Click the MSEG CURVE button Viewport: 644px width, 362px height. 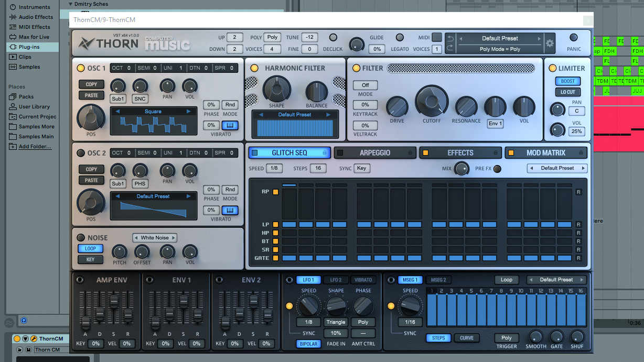[x=467, y=338]
